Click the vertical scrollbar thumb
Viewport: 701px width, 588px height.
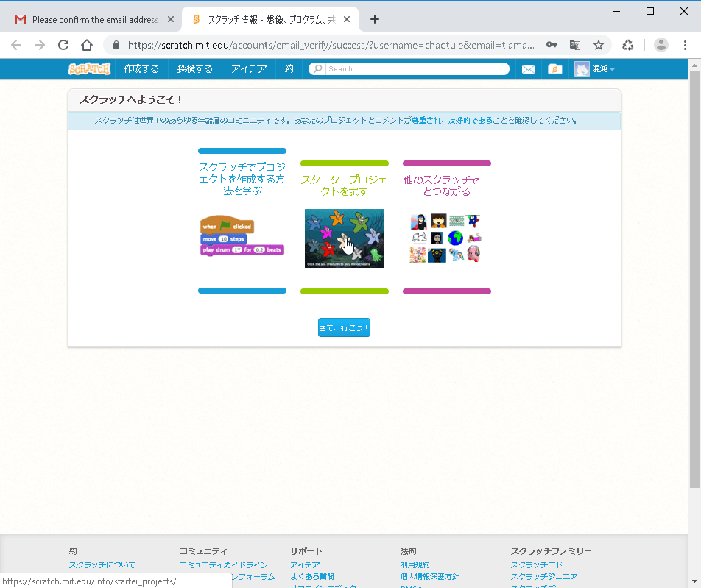pyautogui.click(x=694, y=279)
